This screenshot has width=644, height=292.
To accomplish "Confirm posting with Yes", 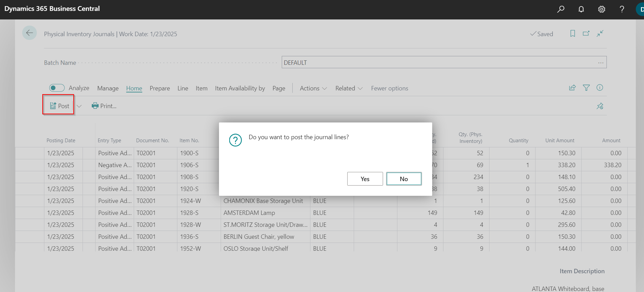I will 365,179.
